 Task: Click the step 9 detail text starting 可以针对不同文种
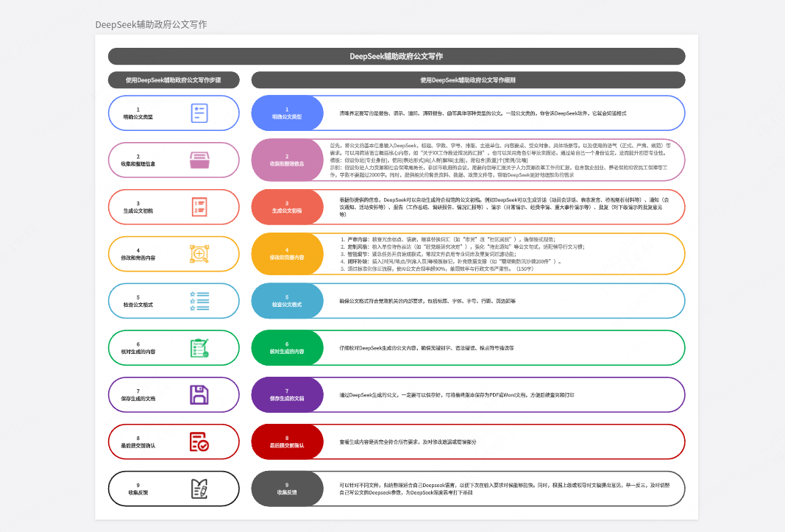pos(504,489)
